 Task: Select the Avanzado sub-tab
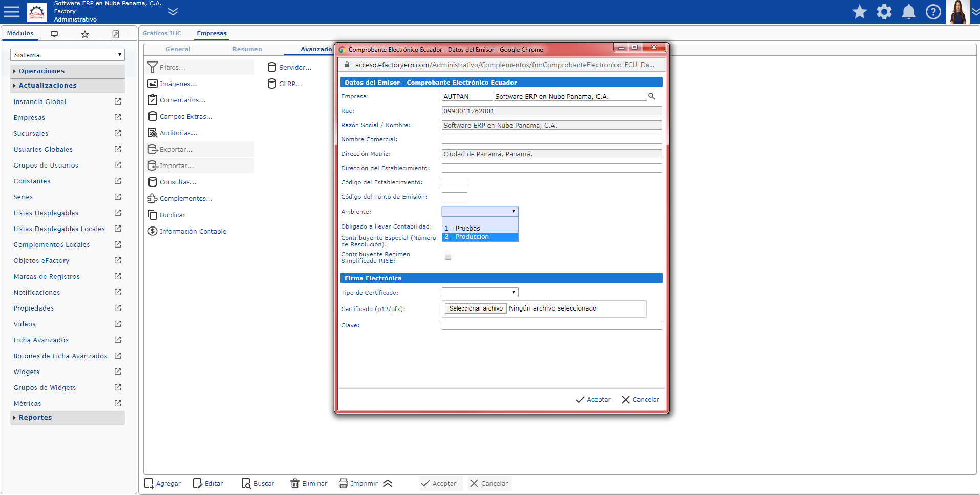click(316, 49)
